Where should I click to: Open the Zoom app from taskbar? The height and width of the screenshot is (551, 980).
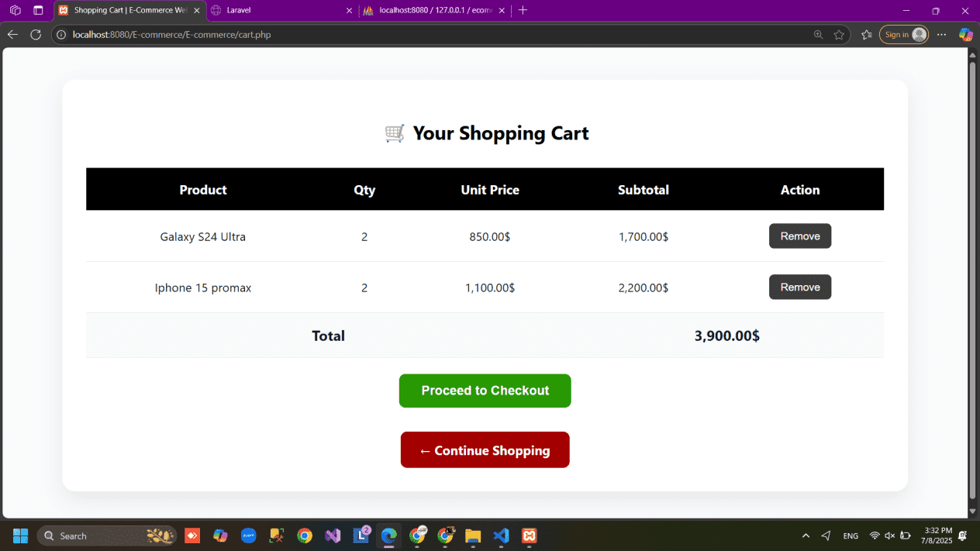(248, 536)
